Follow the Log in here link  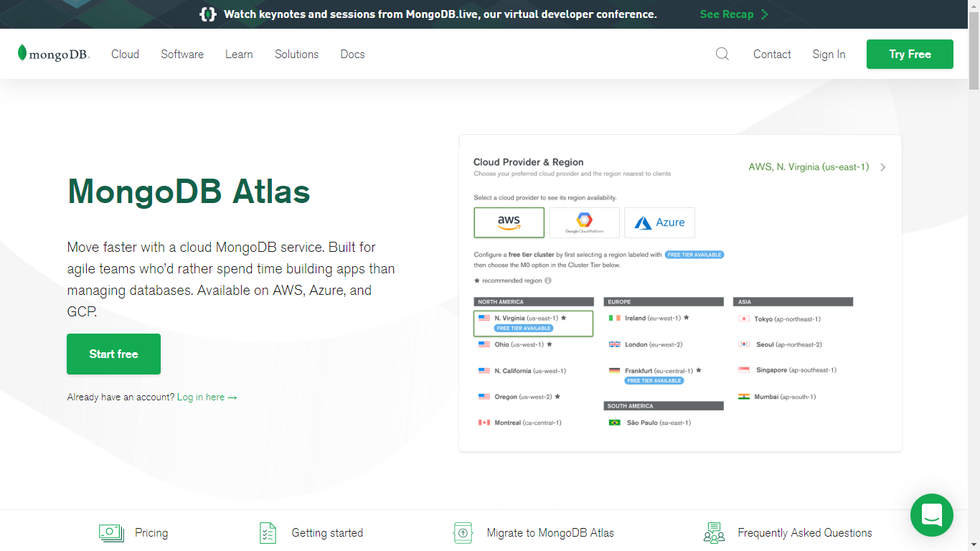[x=207, y=397]
